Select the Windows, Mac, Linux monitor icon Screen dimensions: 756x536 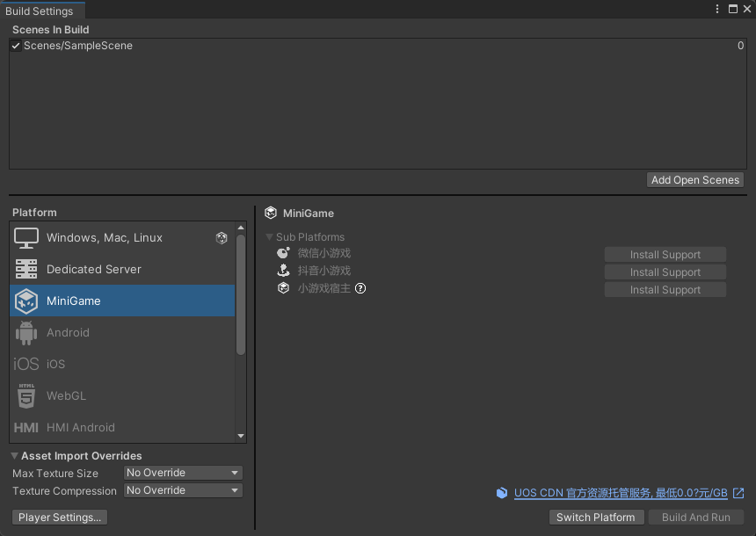(x=26, y=238)
